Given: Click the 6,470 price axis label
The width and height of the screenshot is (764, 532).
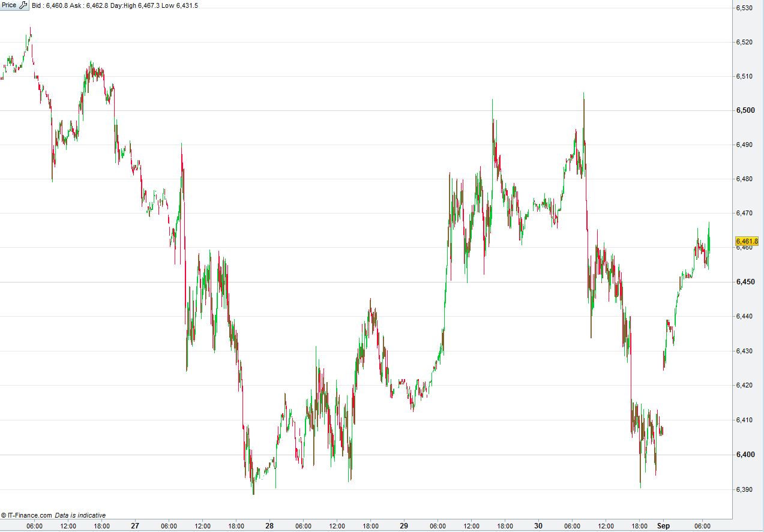Looking at the screenshot, I should (x=744, y=213).
